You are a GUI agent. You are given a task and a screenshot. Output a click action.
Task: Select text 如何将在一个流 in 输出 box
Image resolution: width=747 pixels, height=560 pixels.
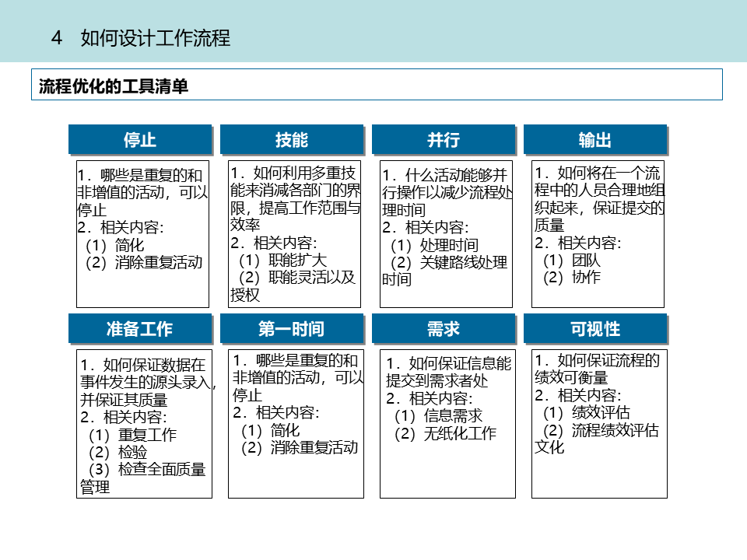tap(608, 173)
